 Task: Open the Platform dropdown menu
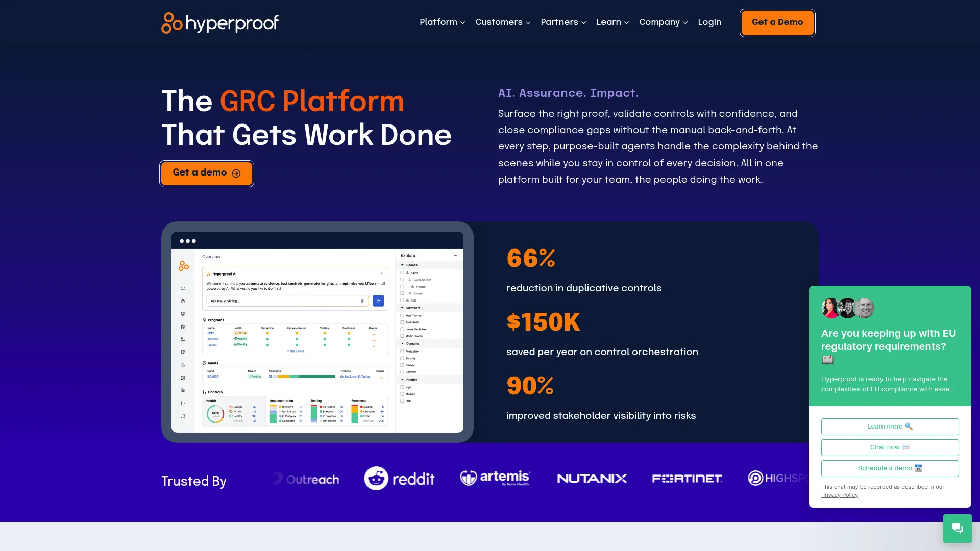coord(442,22)
